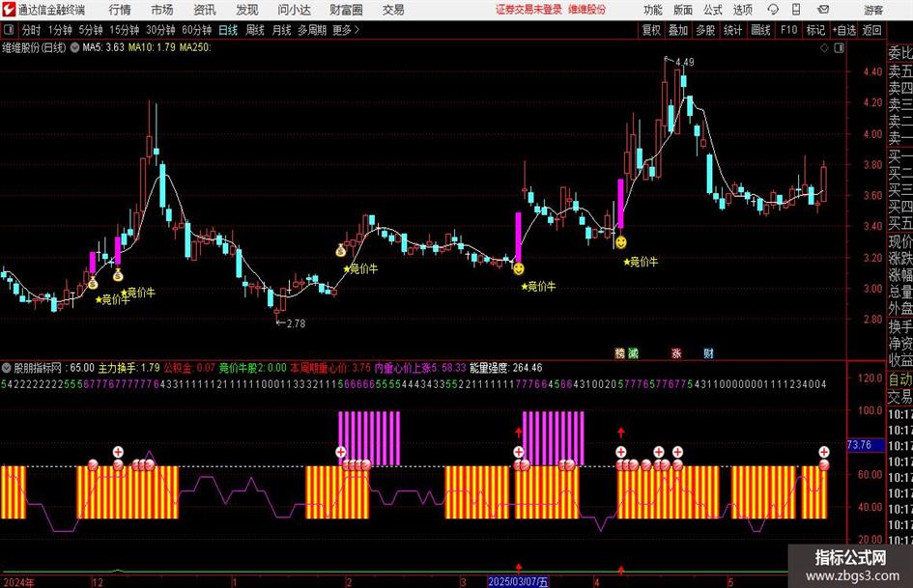Screen dimensions: 913x588
Task: Switch to the 15分钟 period tab
Action: [124, 30]
